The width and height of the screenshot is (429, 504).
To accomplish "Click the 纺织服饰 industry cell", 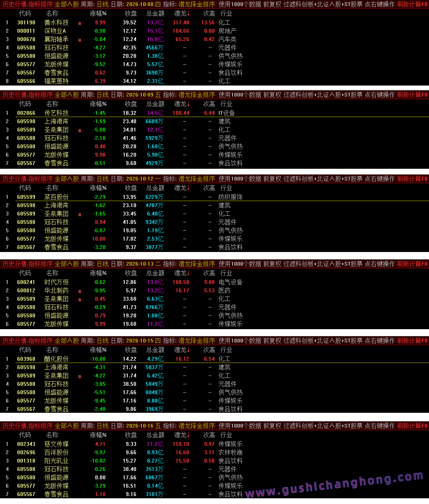I will click(230, 197).
